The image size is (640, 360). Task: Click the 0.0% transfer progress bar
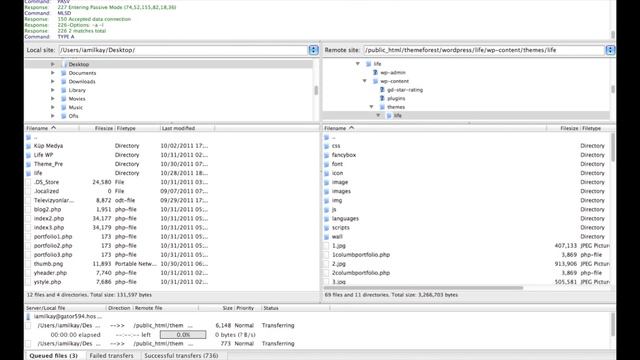[183, 335]
